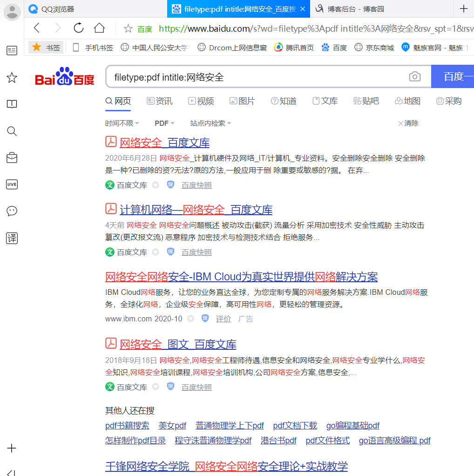Viewport: 474px width, 476px height.
Task: Bookmark this page with the star icon
Action: coord(128,28)
